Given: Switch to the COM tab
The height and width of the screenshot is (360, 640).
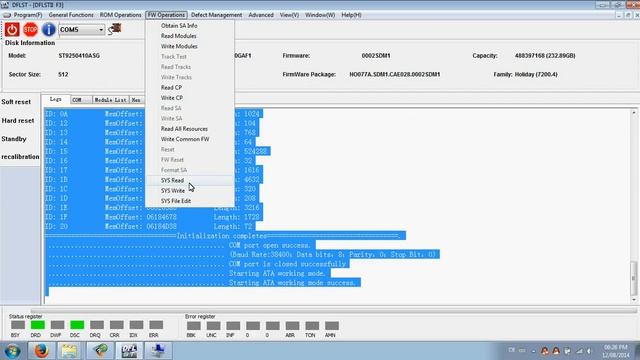Looking at the screenshot, I should 80,100.
